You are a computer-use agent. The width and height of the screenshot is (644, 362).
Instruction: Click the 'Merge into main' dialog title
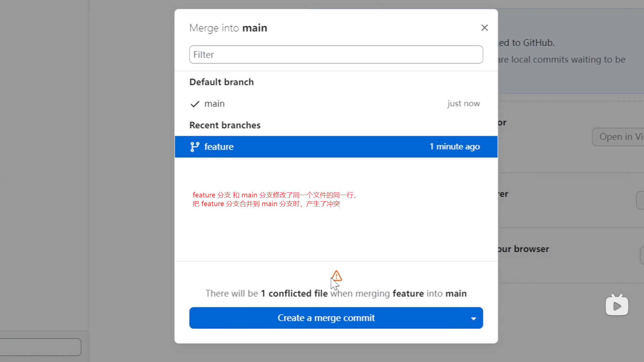(228, 28)
